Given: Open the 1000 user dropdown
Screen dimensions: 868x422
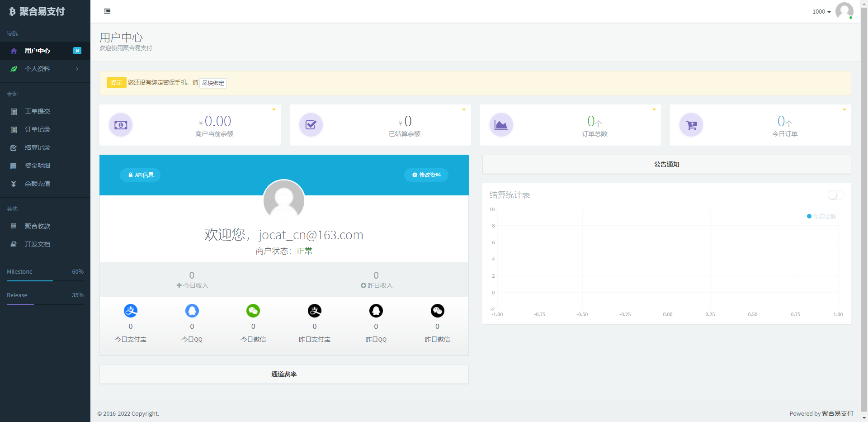Looking at the screenshot, I should click(x=821, y=12).
